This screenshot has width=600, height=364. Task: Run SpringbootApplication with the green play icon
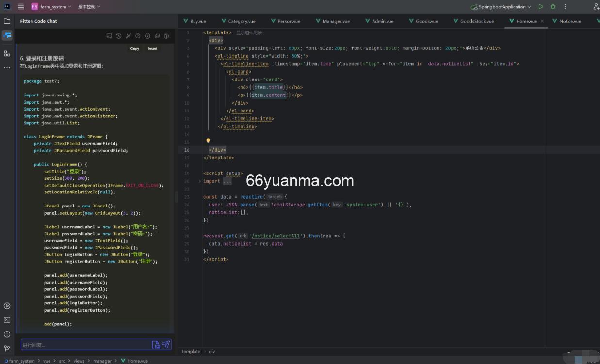[541, 7]
